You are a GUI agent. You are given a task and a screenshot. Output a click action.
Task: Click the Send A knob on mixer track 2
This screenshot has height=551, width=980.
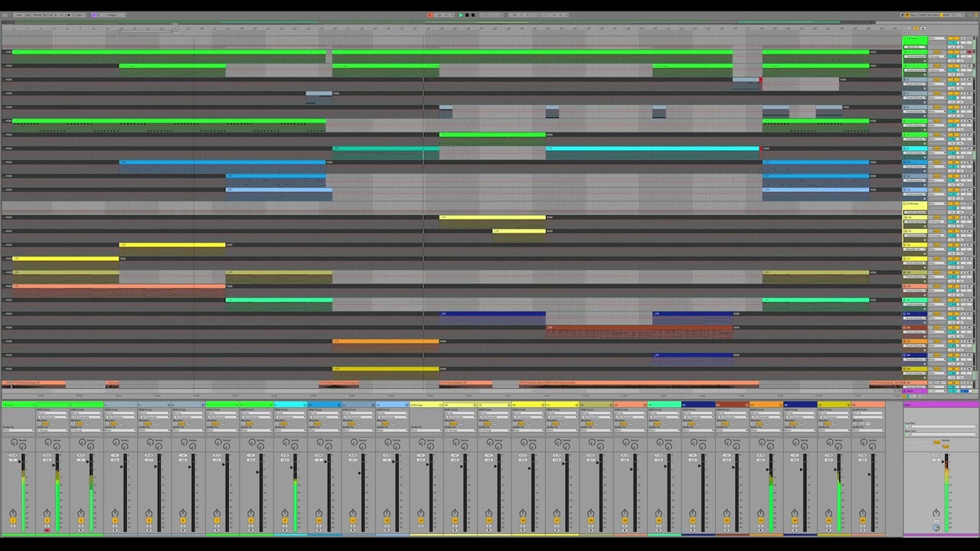[x=47, y=442]
